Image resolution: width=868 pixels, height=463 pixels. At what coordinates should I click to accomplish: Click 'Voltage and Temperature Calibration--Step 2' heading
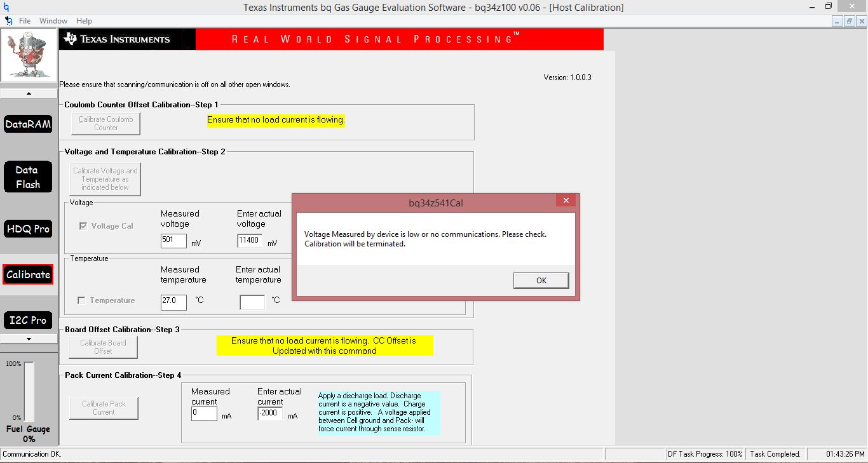pos(145,151)
